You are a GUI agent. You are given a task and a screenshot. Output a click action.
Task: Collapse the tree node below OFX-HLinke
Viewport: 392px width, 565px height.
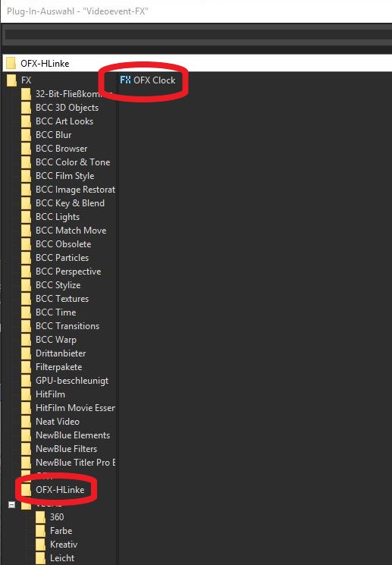pos(12,505)
